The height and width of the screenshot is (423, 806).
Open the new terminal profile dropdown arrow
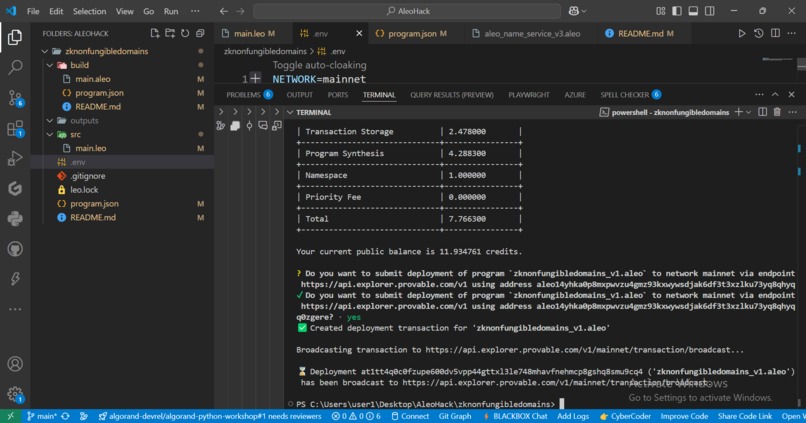click(x=748, y=112)
